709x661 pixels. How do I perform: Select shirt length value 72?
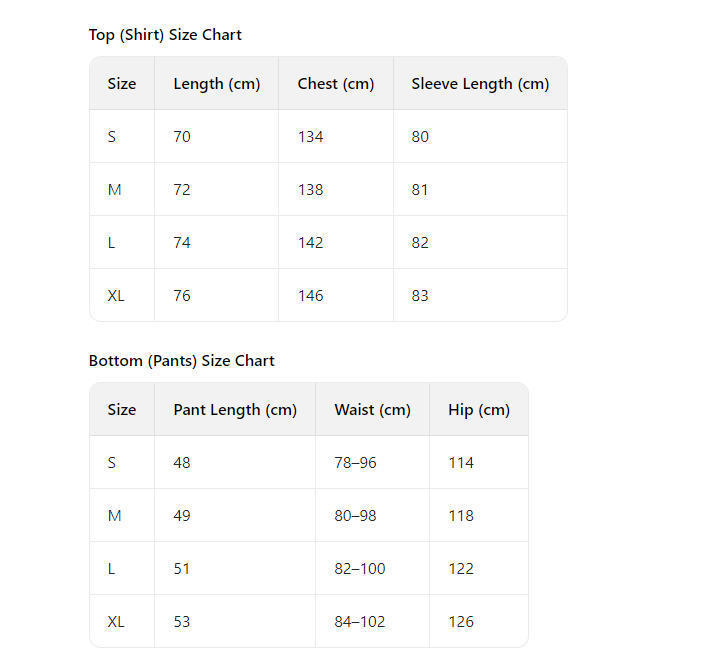(x=182, y=190)
